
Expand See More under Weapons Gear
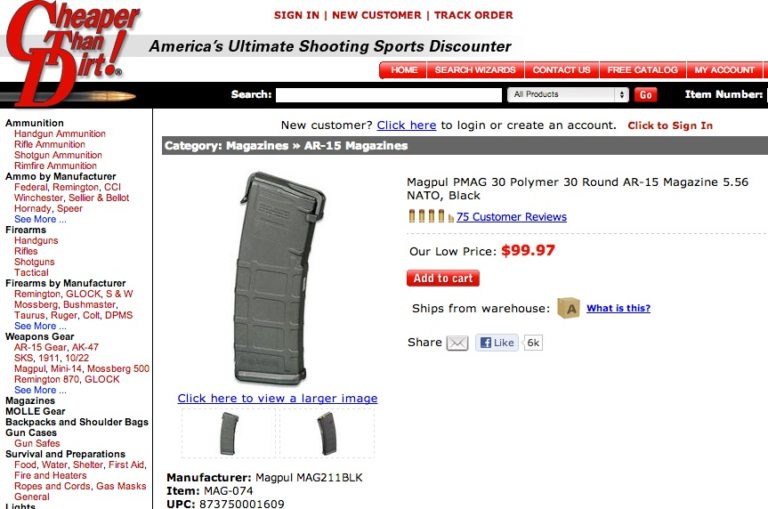point(40,390)
